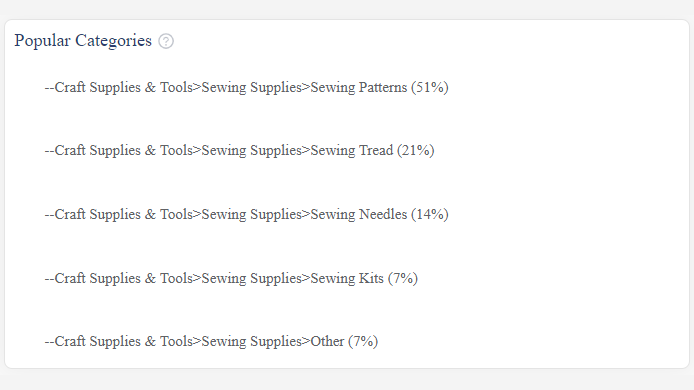The image size is (694, 390).
Task: Click Craft Supplies & Tools in Sewing Tread row
Action: 124,151
